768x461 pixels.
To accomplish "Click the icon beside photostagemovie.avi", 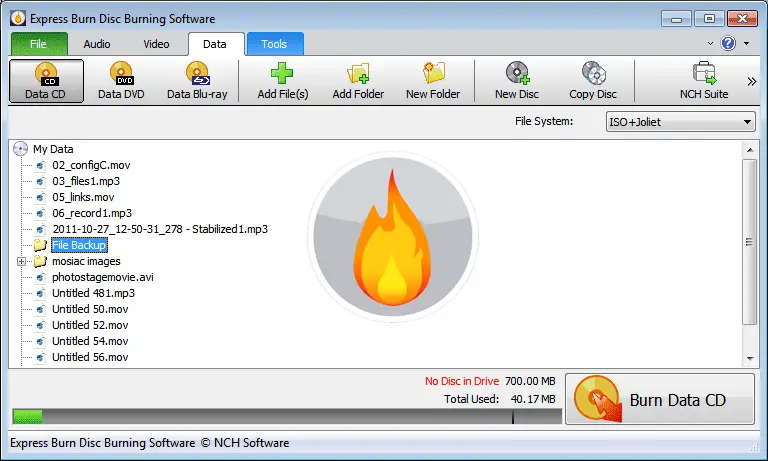I will tap(40, 277).
